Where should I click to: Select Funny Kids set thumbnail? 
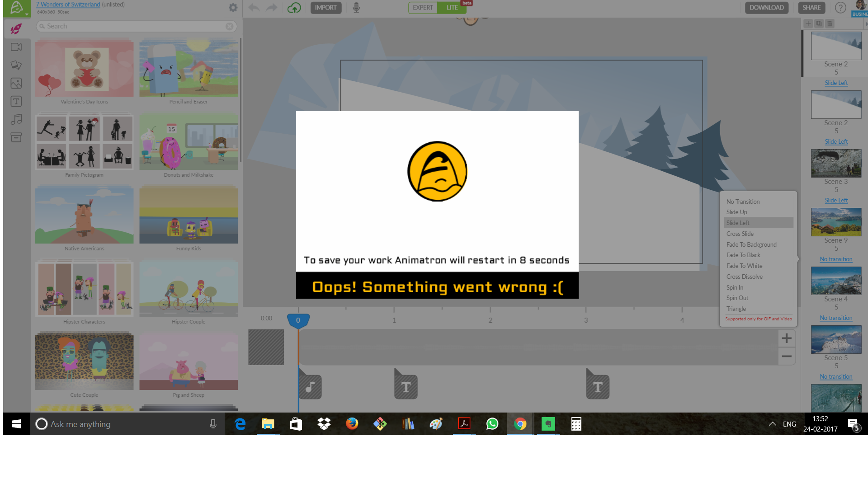189,216
